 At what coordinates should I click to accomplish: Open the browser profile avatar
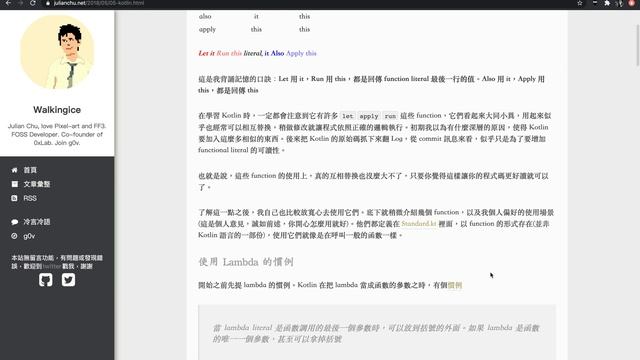[632, 3]
